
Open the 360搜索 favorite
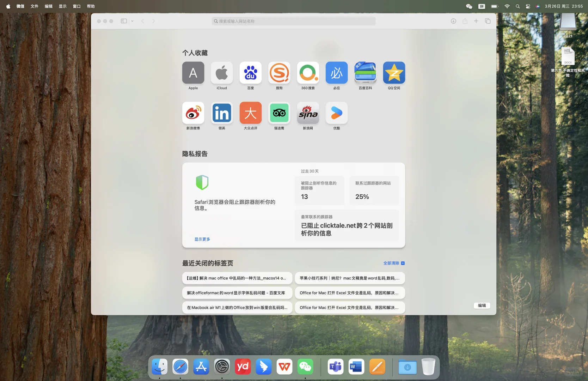[x=308, y=73]
